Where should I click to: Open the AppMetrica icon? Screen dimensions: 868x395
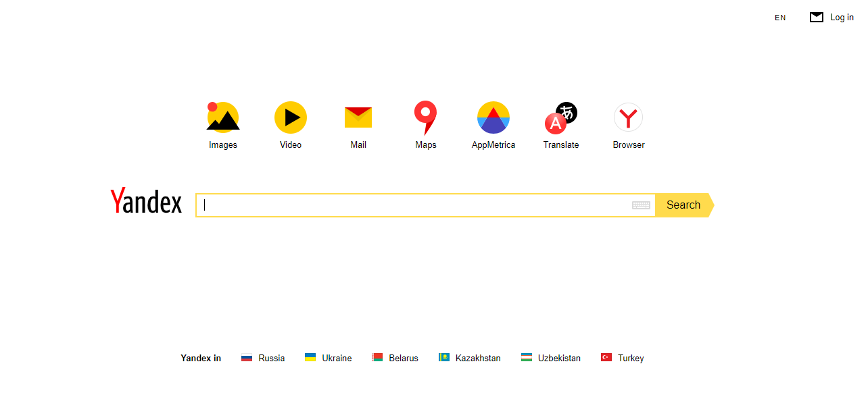click(x=493, y=117)
